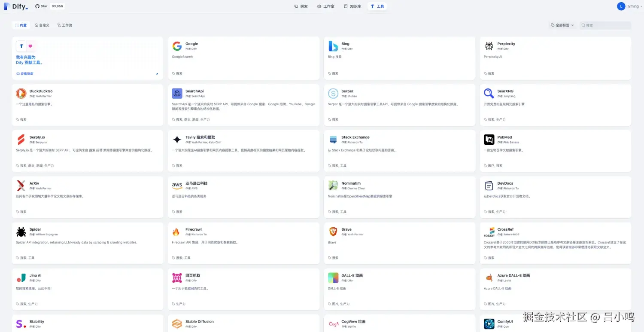Select the 内置 tools filter tab
644x332 pixels.
coord(21,25)
